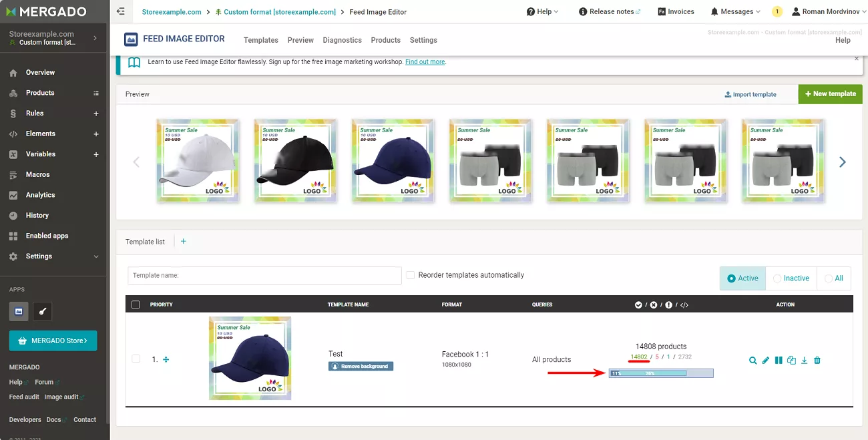
Task: Click the move handle for template priority 1
Action: (x=166, y=359)
